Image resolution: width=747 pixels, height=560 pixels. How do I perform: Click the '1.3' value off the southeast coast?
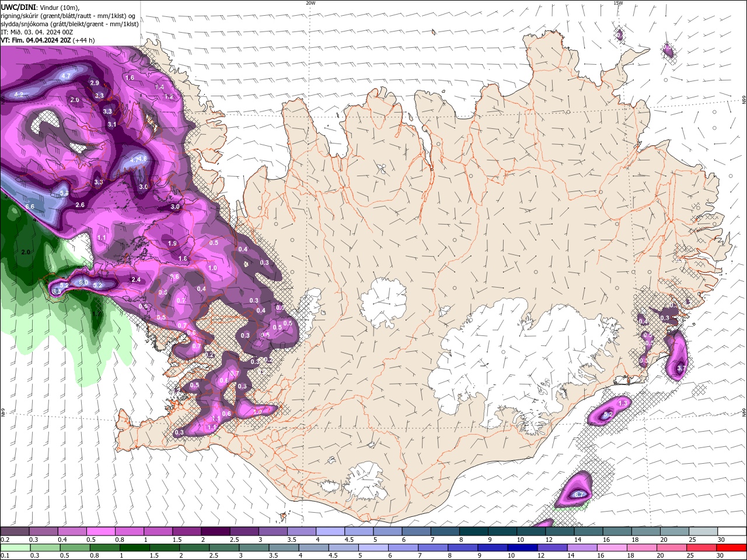[x=622, y=403]
